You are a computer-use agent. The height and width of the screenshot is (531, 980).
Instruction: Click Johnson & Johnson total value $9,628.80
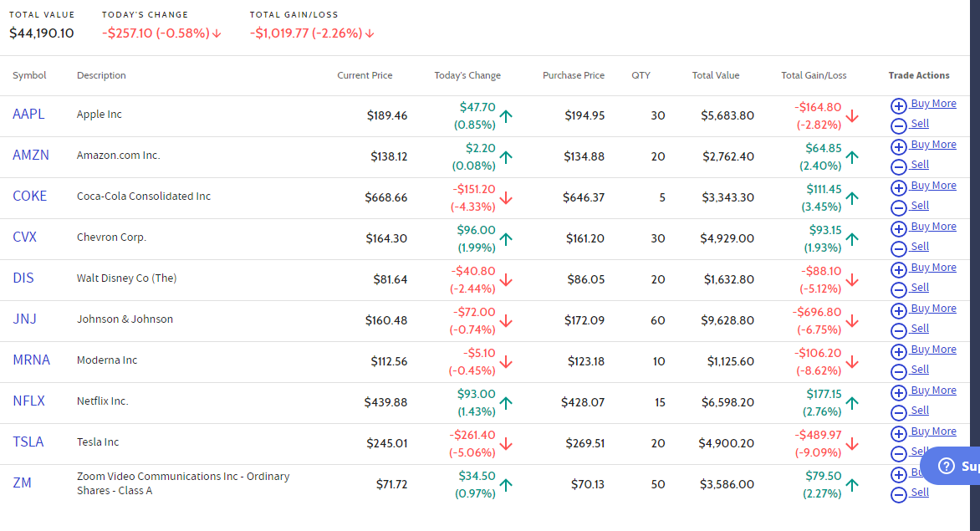727,320
